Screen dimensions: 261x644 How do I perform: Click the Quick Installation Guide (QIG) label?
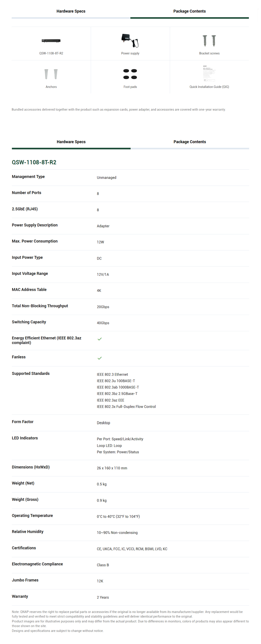click(x=209, y=87)
